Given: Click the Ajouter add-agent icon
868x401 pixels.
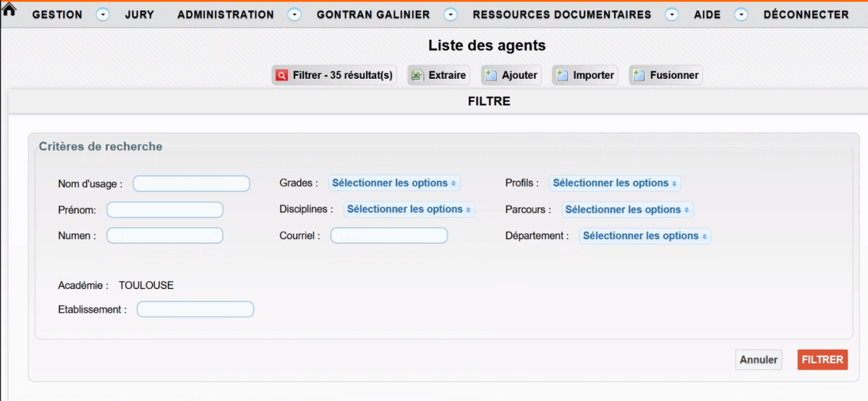Looking at the screenshot, I should pos(491,75).
